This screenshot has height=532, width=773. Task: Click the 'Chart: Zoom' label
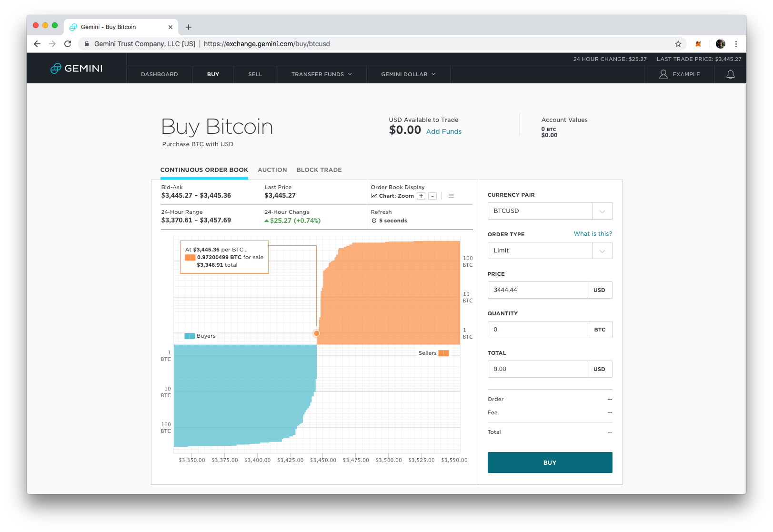tap(396, 196)
